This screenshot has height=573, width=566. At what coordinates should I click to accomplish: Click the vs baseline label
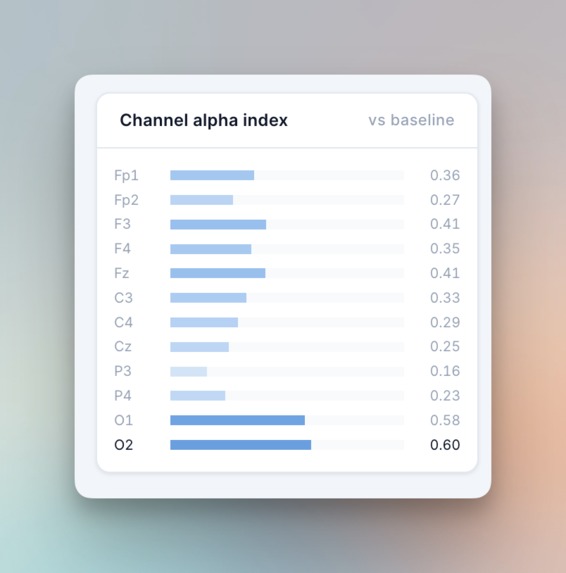point(411,120)
